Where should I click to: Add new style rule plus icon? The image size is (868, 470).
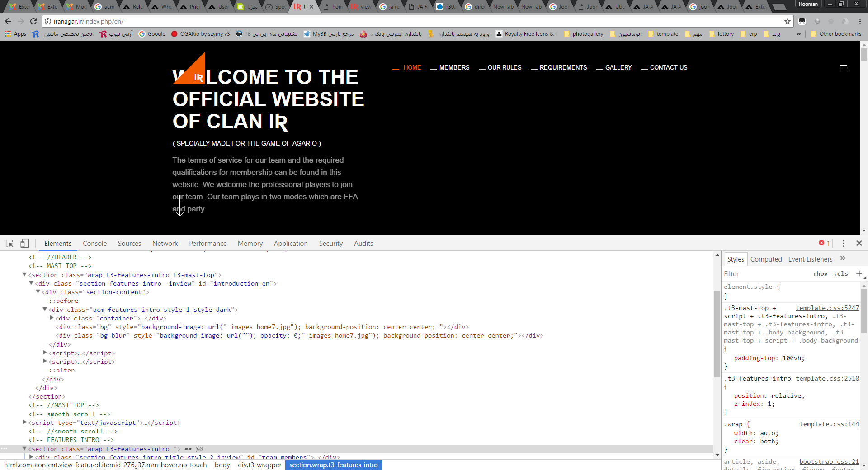point(859,273)
